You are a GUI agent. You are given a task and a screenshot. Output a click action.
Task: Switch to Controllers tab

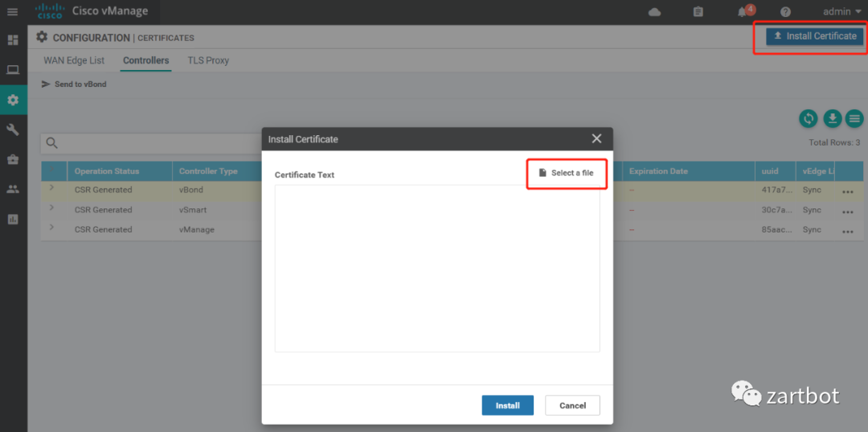point(146,60)
